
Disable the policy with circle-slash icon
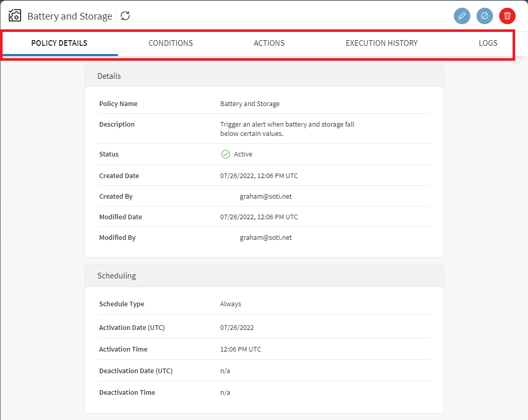(485, 16)
